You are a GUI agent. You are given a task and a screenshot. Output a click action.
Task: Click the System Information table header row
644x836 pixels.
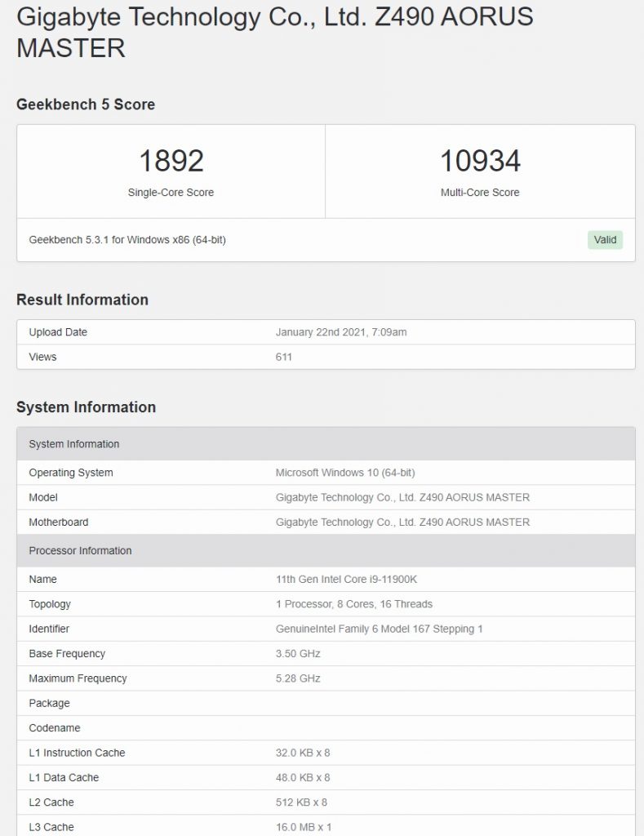[326, 443]
